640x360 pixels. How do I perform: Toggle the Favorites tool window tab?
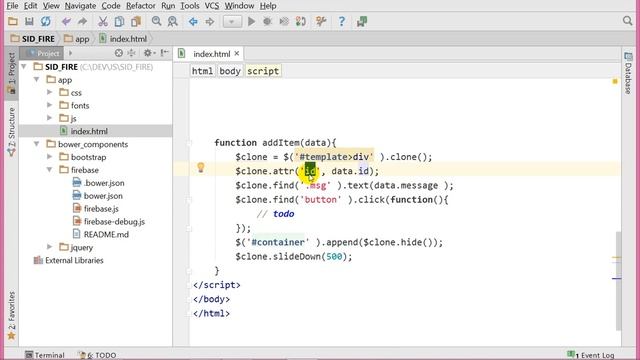[x=11, y=315]
